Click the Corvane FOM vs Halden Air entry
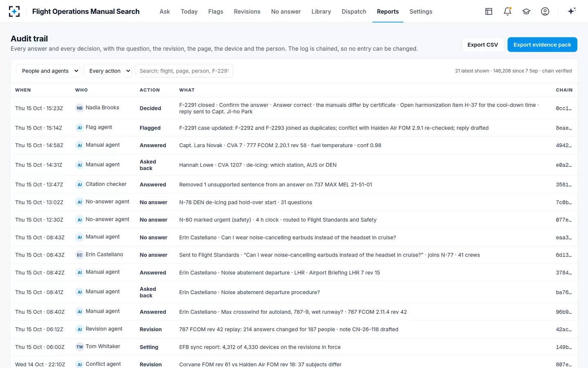The height and width of the screenshot is (368, 588). (x=260, y=364)
